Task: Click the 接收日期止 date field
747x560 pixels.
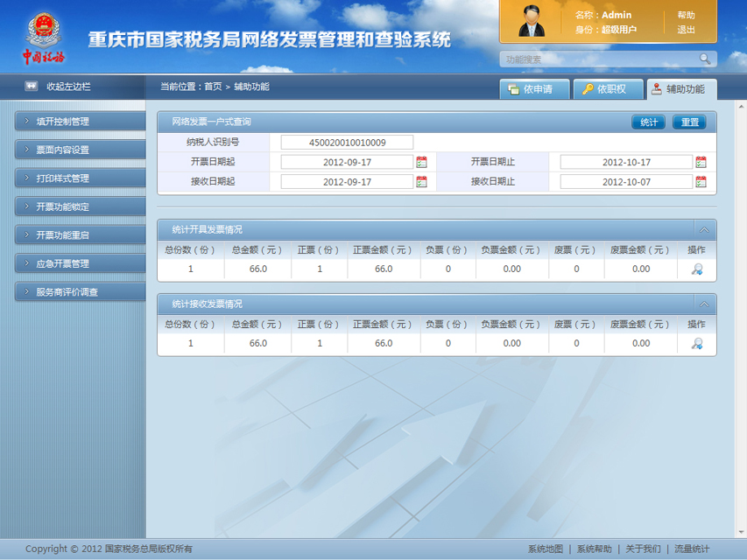Action: click(626, 182)
